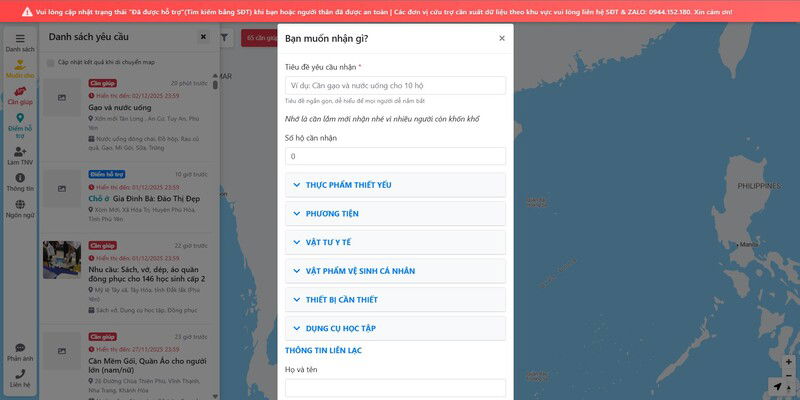The height and width of the screenshot is (400, 800).
Task: Click the Làm TNV volunteer icon
Action: click(19, 154)
